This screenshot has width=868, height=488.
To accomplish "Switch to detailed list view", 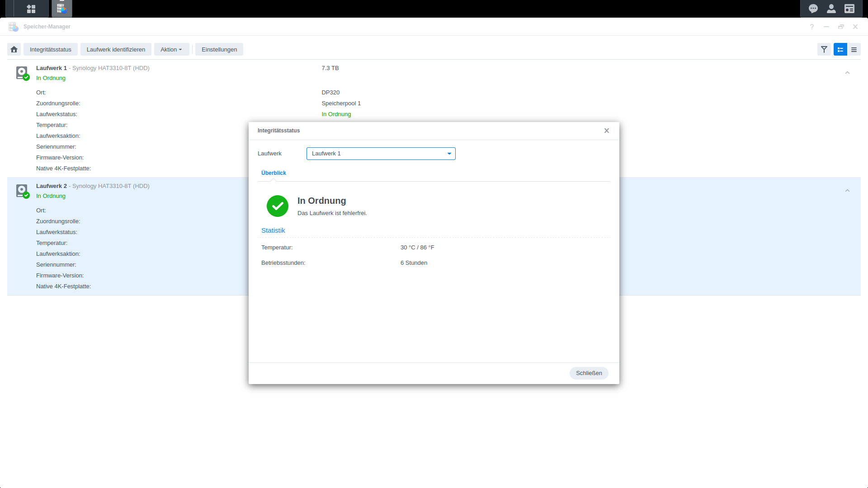I will pos(840,50).
